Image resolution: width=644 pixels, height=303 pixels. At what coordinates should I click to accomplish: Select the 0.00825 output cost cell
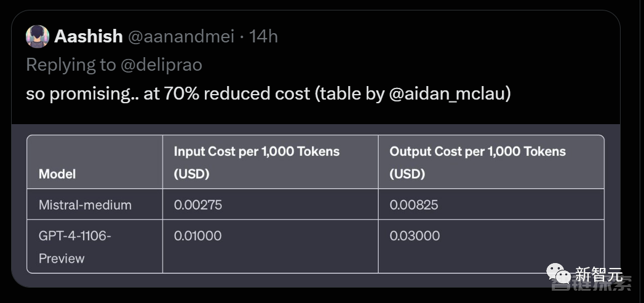(x=413, y=205)
